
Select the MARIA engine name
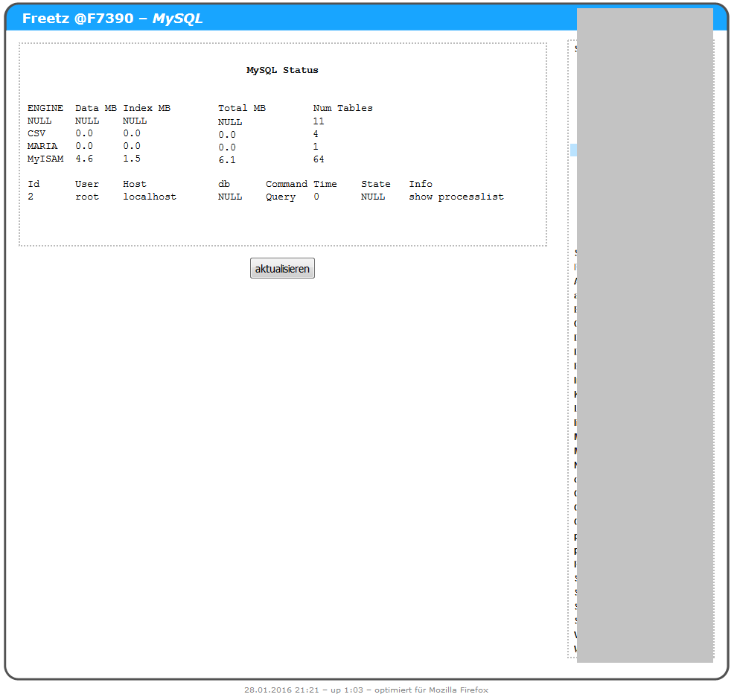tap(42, 146)
